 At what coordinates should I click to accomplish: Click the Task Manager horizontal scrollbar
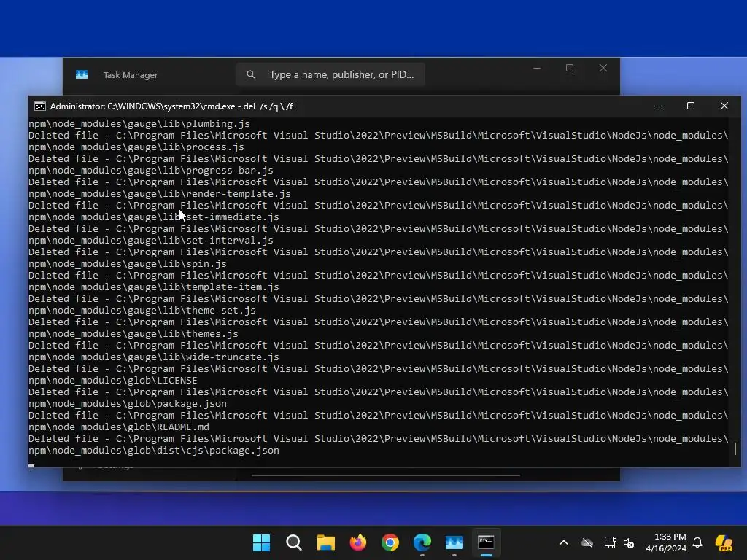point(385,475)
